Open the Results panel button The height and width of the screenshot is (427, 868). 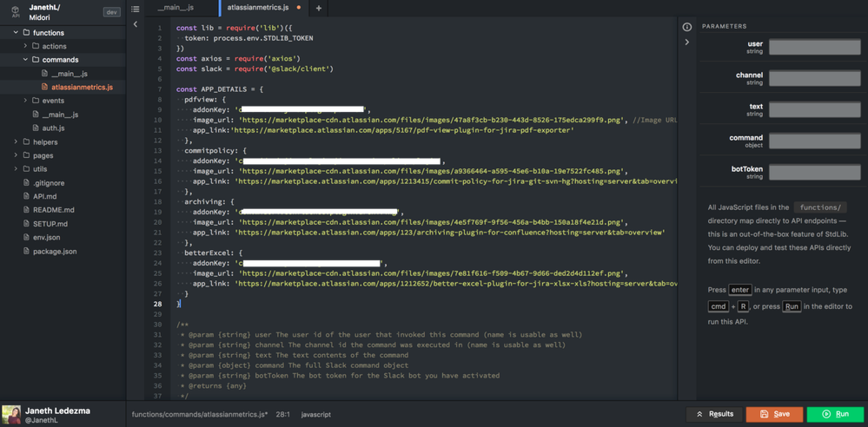[714, 414]
